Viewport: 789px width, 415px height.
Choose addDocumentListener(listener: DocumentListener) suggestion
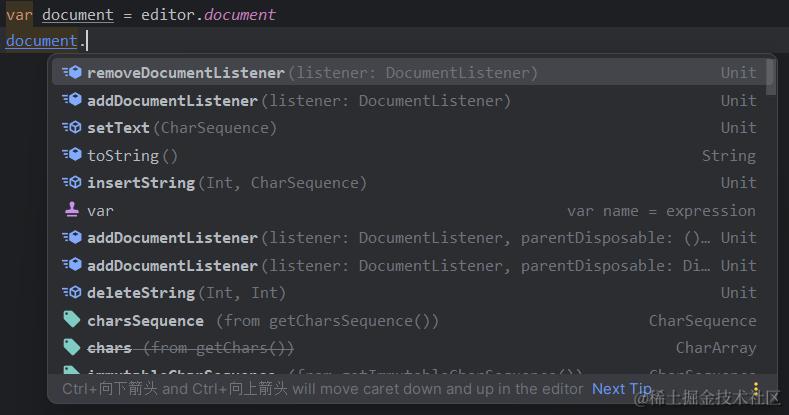point(409,101)
